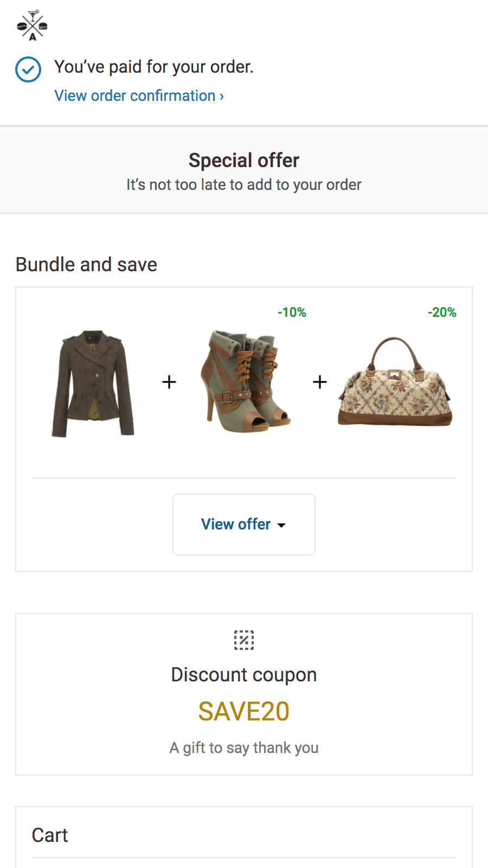This screenshot has width=488, height=868.
Task: Click the plus sign between jacket and boots
Action: point(169,382)
